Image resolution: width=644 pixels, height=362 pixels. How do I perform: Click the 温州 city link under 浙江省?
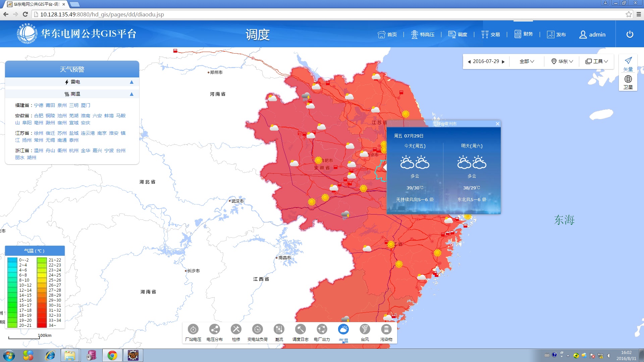[39, 150]
